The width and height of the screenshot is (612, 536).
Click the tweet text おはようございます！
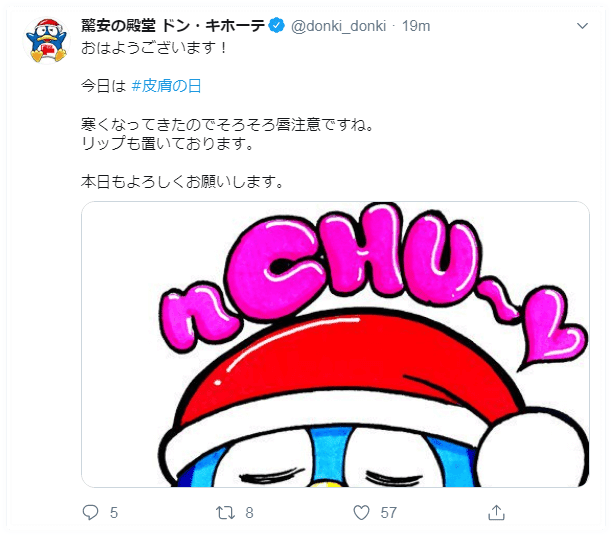click(154, 48)
